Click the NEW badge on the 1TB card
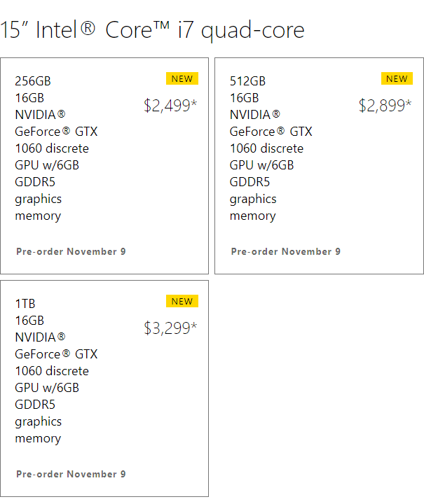 click(x=182, y=301)
